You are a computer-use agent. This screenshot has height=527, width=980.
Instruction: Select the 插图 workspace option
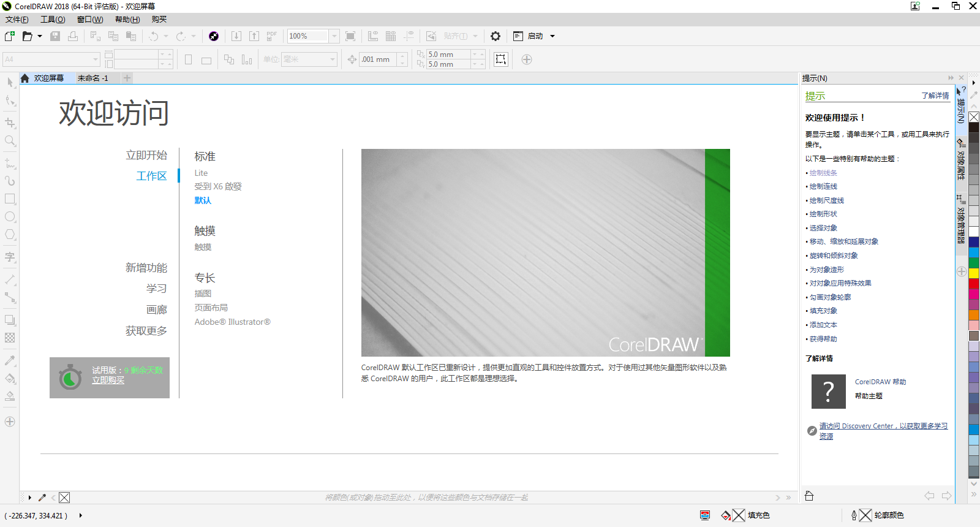point(203,294)
